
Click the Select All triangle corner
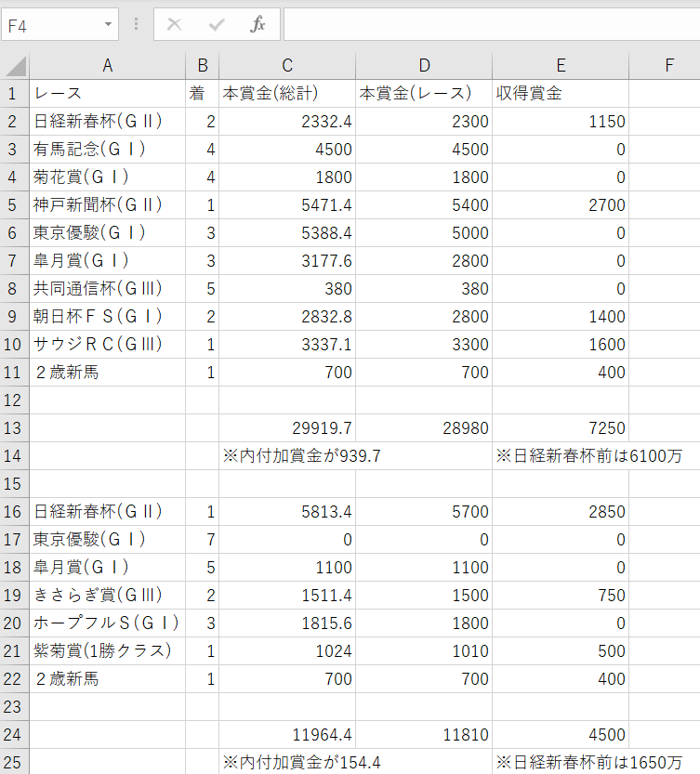point(17,67)
